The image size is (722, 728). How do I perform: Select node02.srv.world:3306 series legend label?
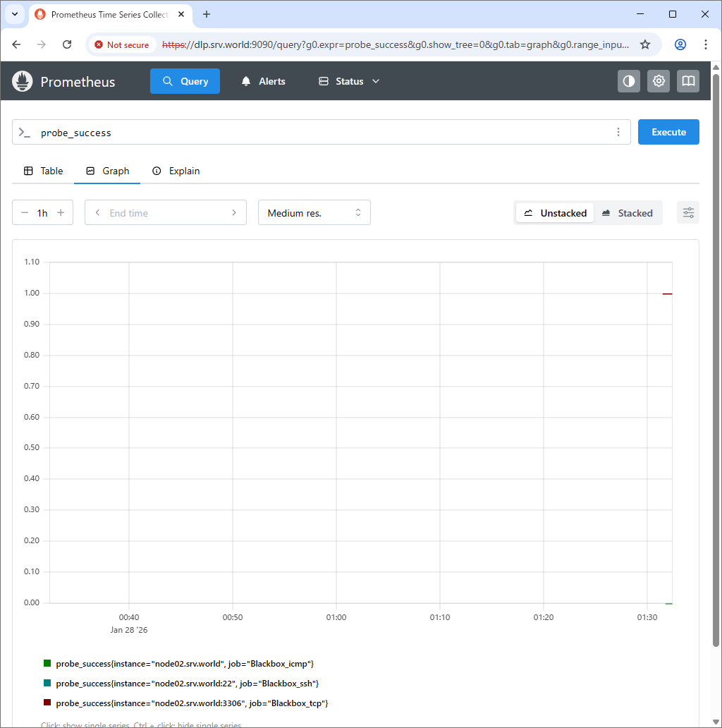[x=192, y=703]
